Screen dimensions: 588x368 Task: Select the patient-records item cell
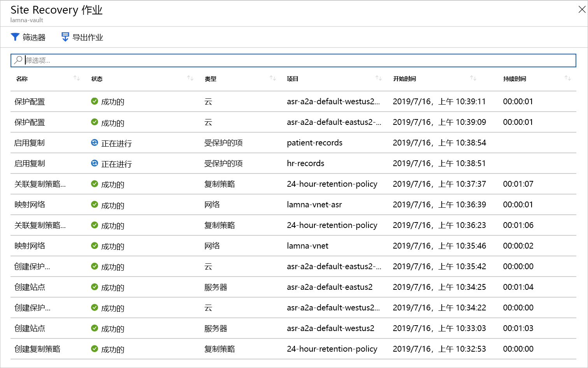coord(314,143)
